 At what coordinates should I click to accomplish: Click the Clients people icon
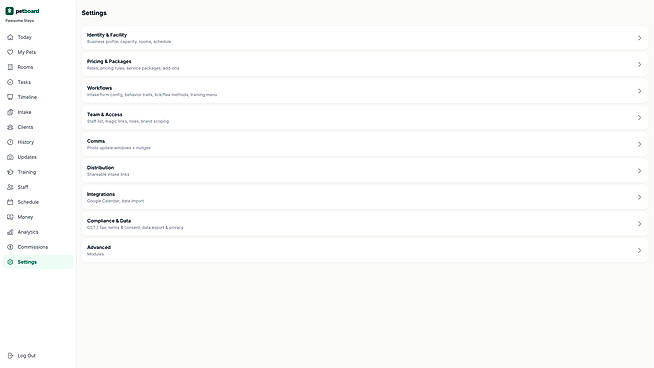(x=10, y=127)
